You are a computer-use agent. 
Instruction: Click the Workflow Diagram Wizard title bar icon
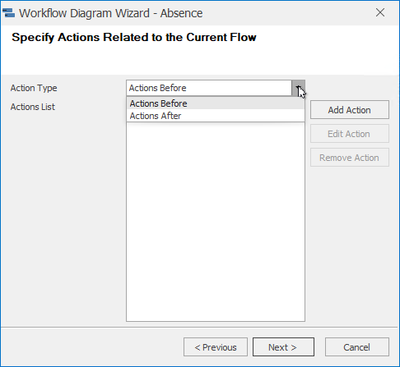[9, 13]
